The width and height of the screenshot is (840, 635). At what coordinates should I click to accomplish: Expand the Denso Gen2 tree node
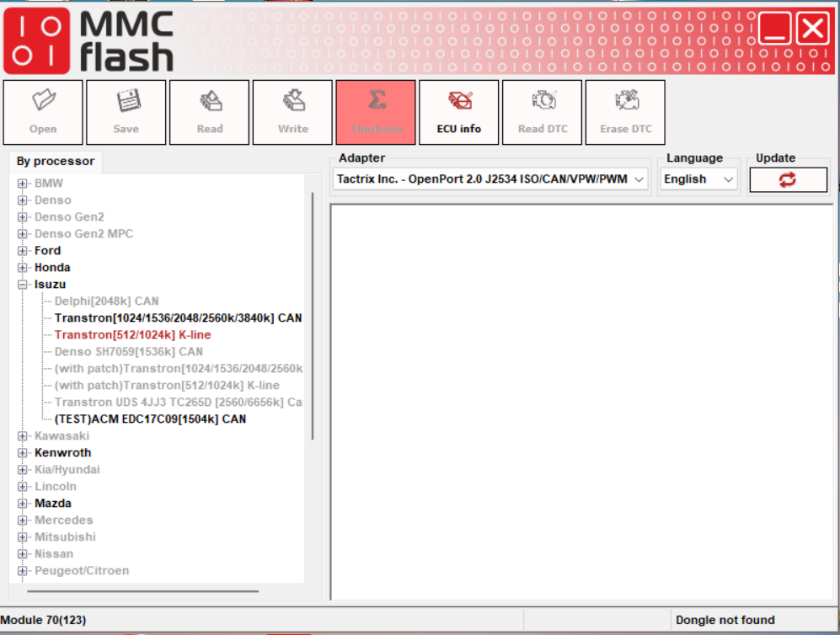tap(22, 216)
